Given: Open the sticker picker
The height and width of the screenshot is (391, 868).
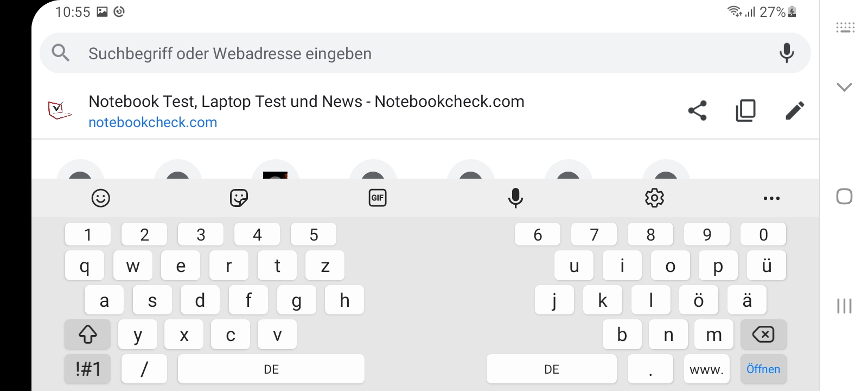Looking at the screenshot, I should tap(239, 198).
